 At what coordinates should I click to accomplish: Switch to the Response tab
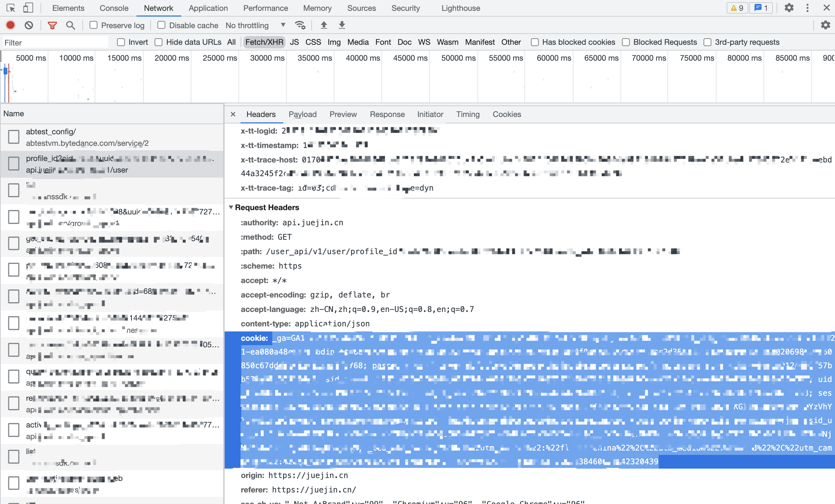click(x=386, y=114)
